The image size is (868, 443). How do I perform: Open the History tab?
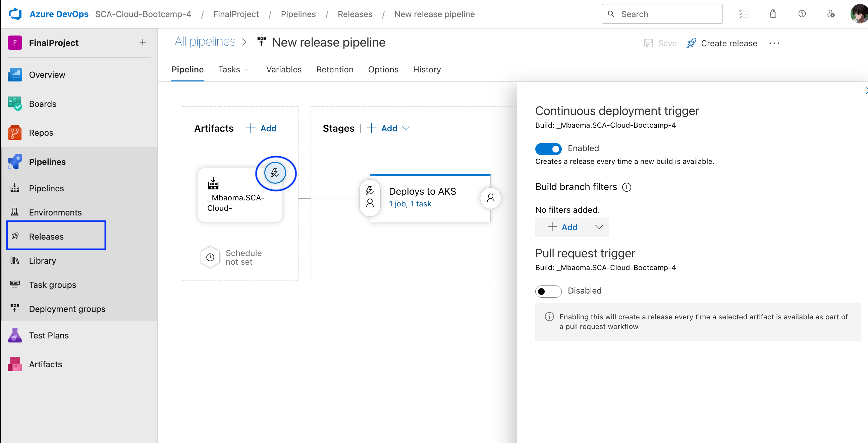pyautogui.click(x=427, y=69)
